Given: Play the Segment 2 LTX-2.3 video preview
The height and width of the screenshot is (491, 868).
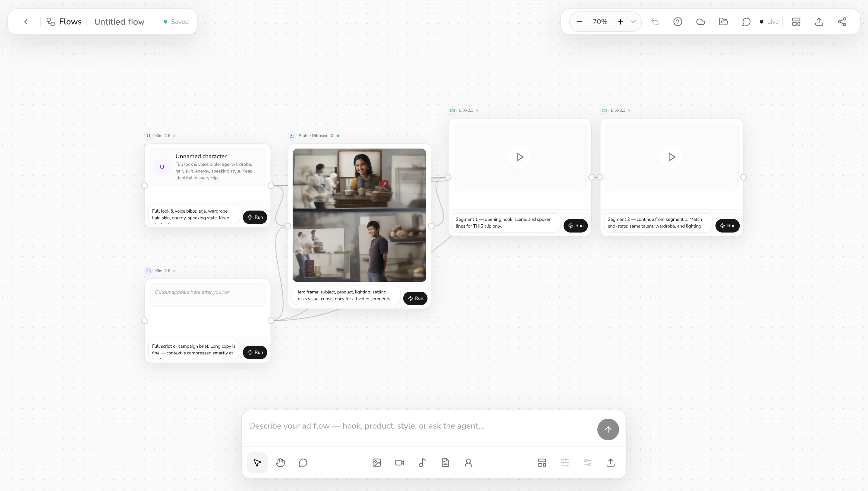Looking at the screenshot, I should [x=671, y=157].
